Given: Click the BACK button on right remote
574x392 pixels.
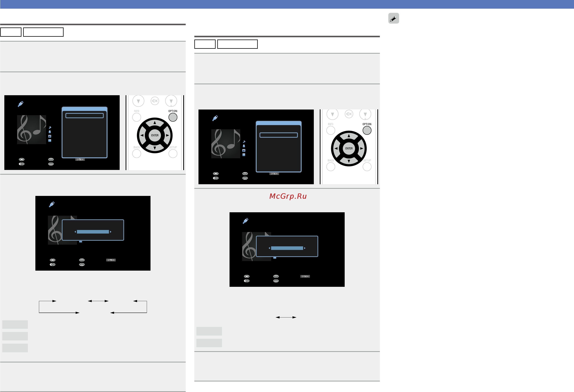Looking at the screenshot, I should point(331,167).
